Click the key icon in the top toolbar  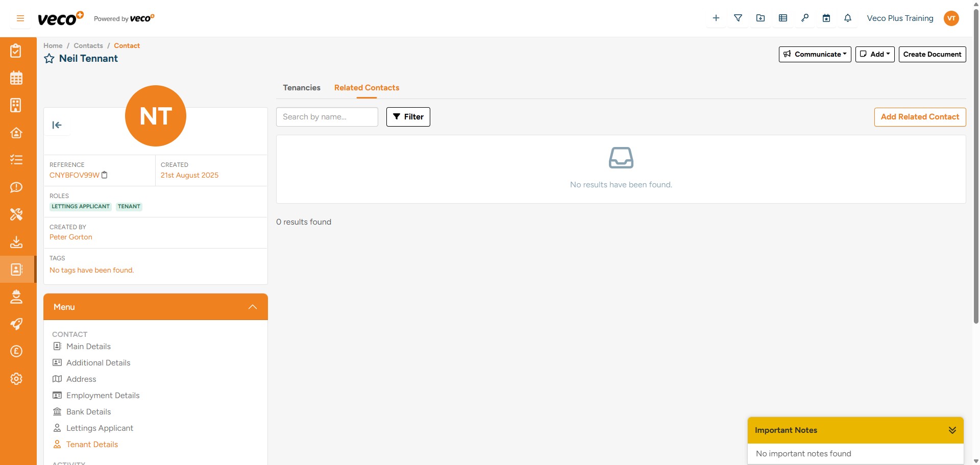pyautogui.click(x=805, y=18)
